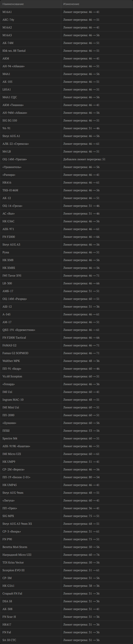Image resolution: width=133 pixels, height=644 pixels.
Task: Select the Руна weapon name
Action: (6, 252)
